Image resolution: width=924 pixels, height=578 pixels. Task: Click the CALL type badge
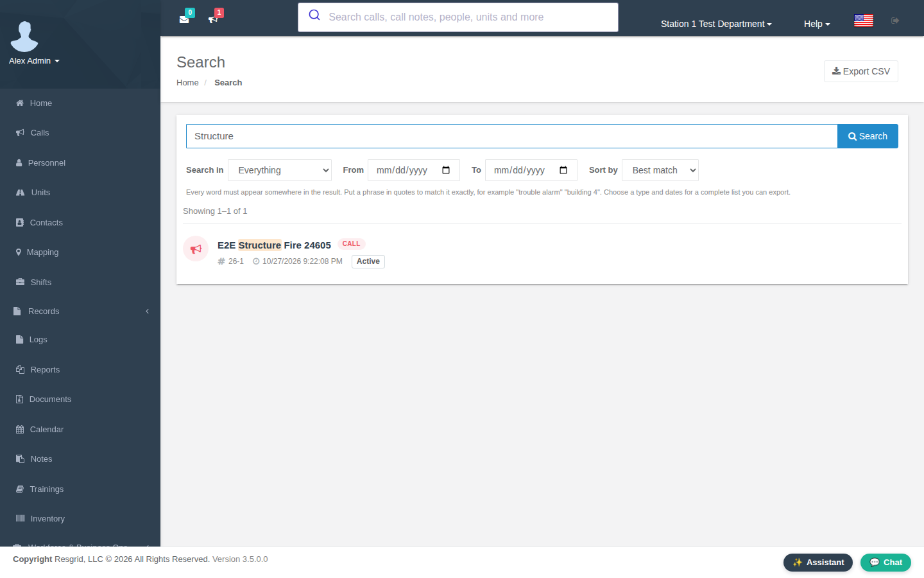pyautogui.click(x=351, y=244)
